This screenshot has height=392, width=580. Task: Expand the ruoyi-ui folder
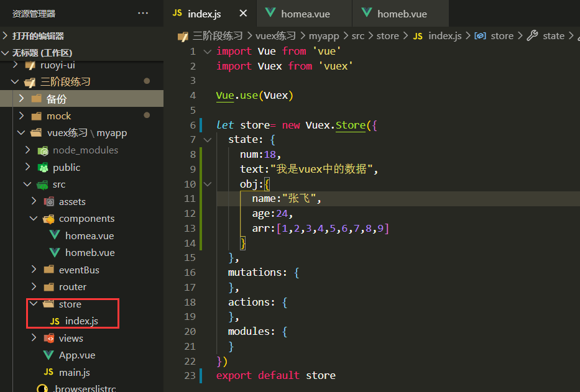click(x=16, y=65)
